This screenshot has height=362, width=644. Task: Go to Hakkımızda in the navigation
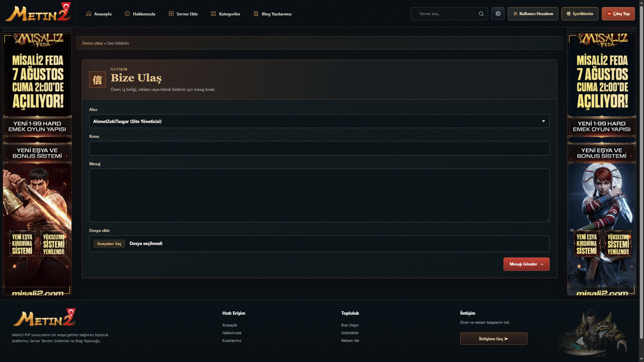(x=140, y=14)
